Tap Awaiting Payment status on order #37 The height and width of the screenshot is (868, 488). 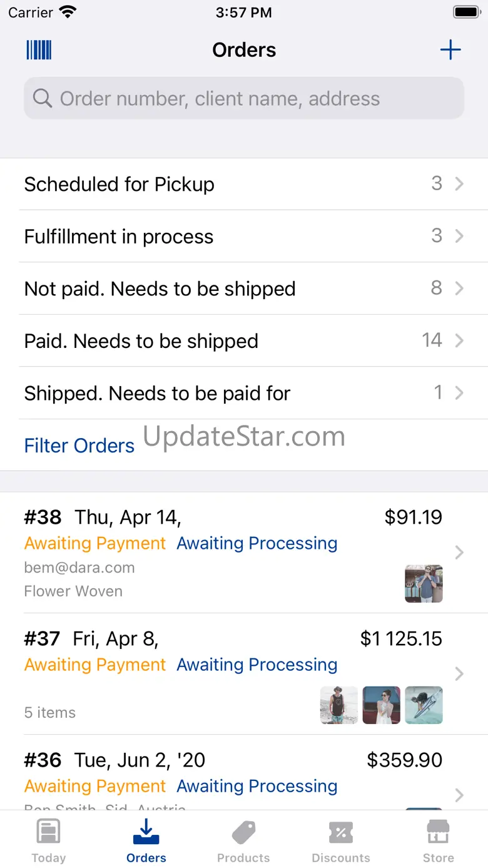pos(95,665)
